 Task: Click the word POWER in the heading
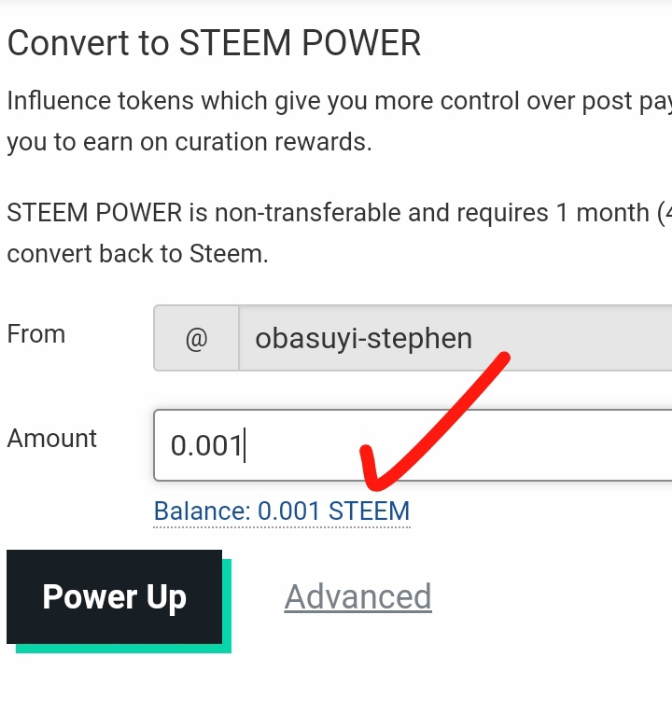[362, 43]
